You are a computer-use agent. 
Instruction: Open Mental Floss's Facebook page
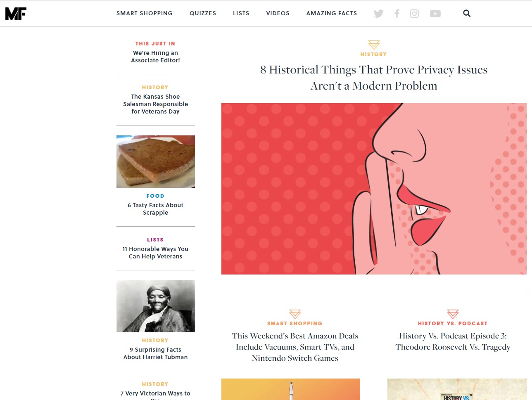(397, 13)
